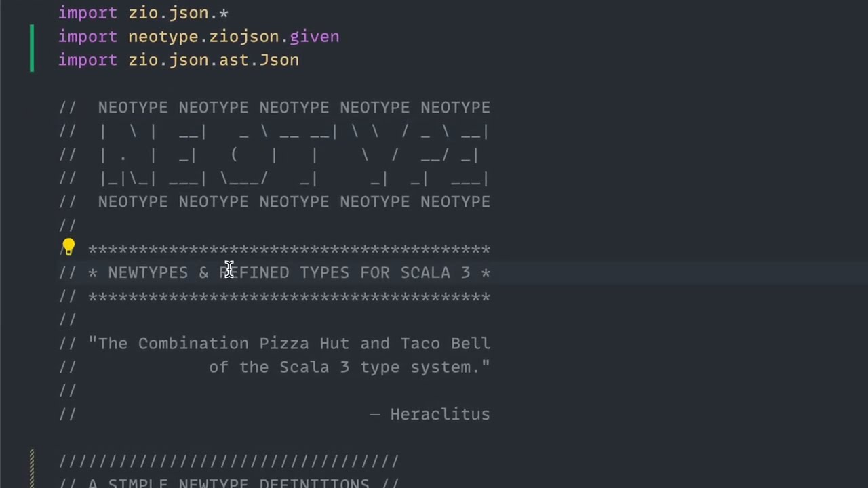Click the 'neotype.ziojson.given' import text
The height and width of the screenshot is (488, 868).
tap(234, 37)
